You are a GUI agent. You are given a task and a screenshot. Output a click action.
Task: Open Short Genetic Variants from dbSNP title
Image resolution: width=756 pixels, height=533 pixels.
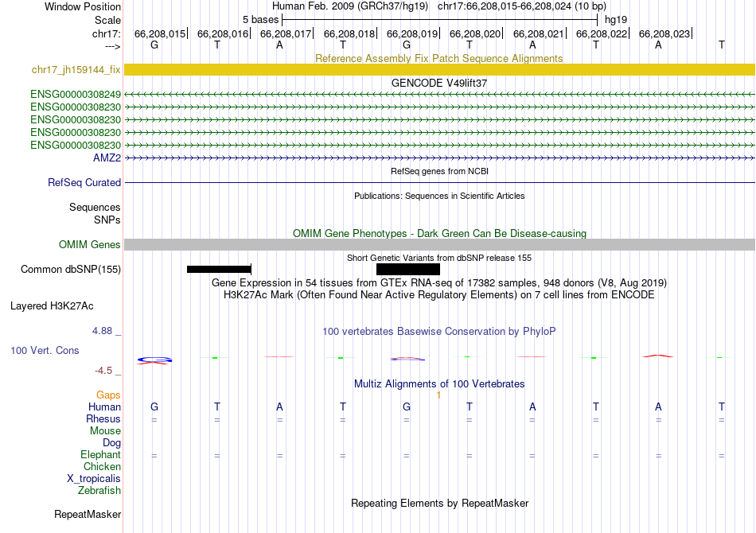(439, 259)
